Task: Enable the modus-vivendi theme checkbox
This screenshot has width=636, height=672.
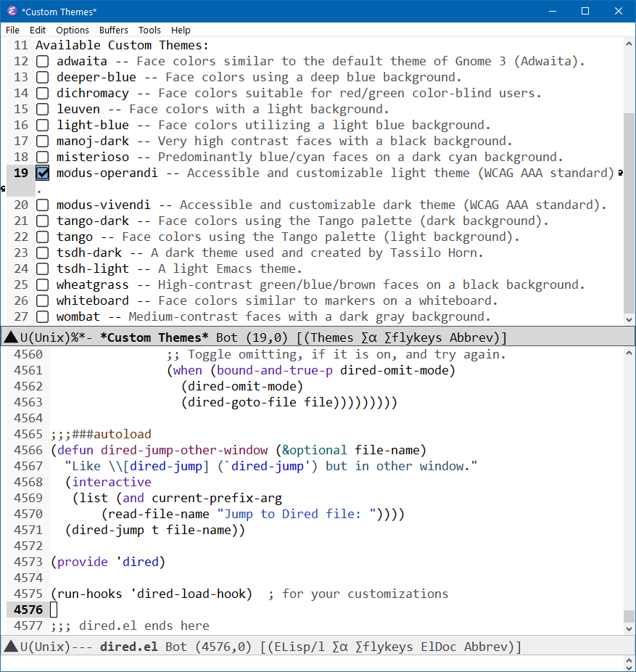Action: click(42, 205)
